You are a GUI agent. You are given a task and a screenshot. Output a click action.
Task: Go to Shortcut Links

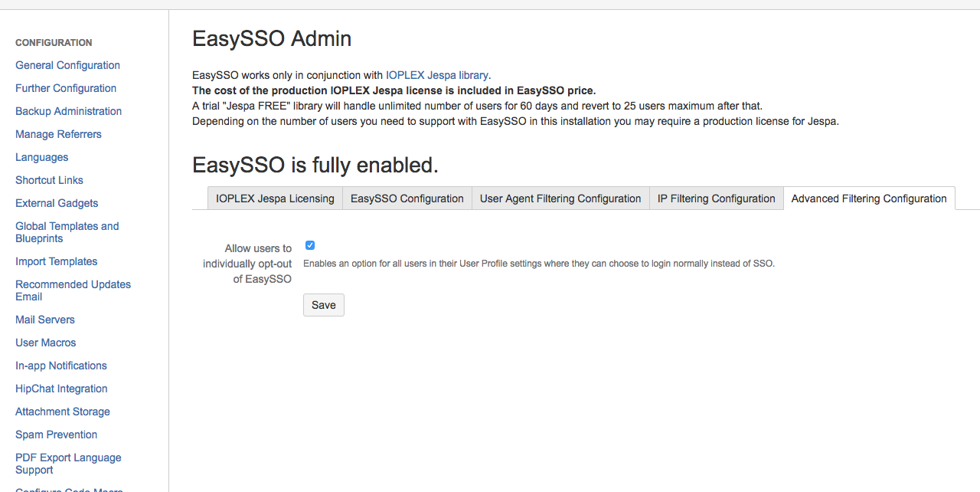pyautogui.click(x=49, y=180)
